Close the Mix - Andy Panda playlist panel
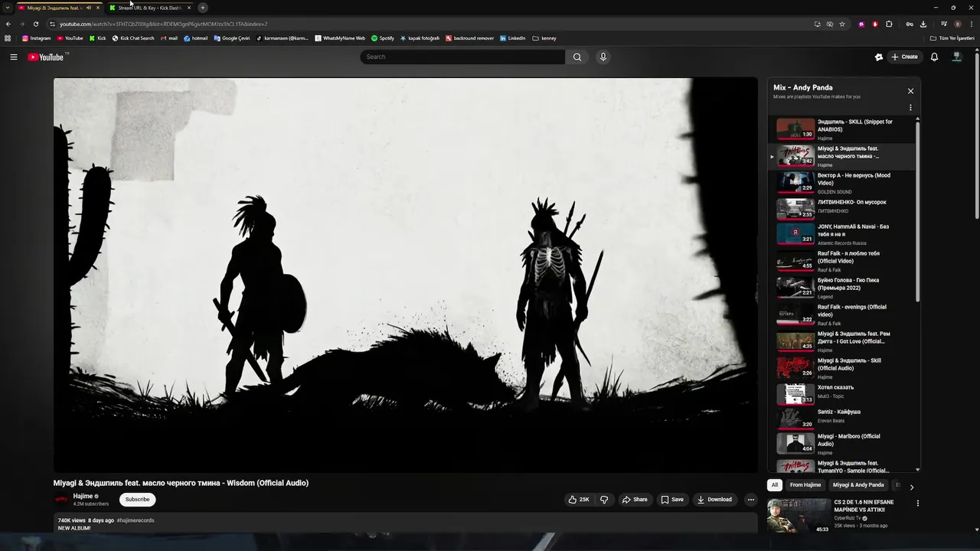The width and height of the screenshot is (980, 551). [x=910, y=91]
